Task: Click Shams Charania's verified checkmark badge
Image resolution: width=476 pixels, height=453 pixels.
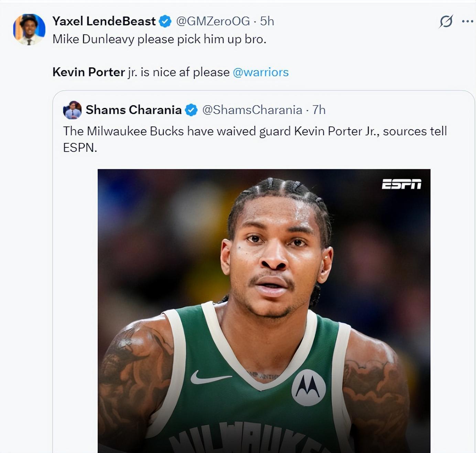Action: click(191, 110)
